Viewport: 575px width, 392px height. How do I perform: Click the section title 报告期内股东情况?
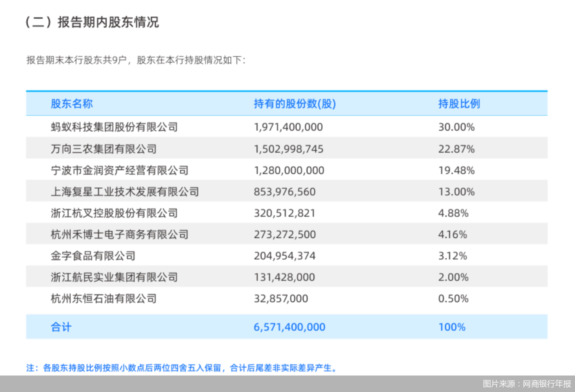(91, 22)
